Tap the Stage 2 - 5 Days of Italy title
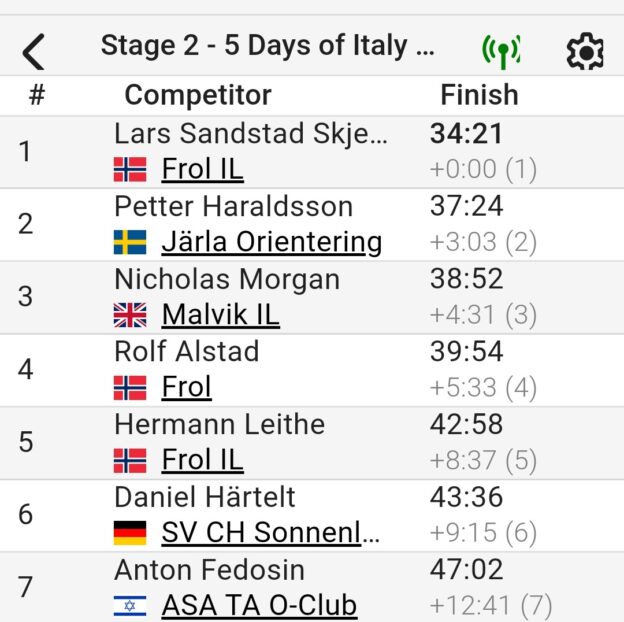The image size is (624, 622). (267, 46)
